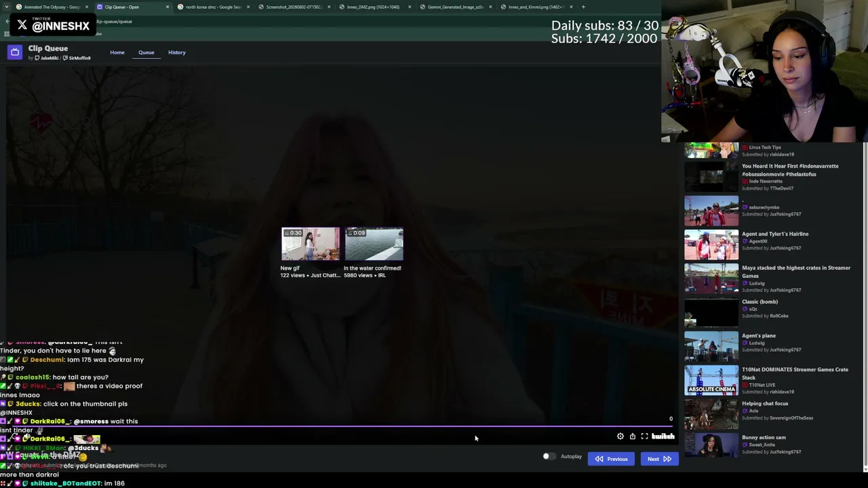The image size is (868, 488).
Task: Click the Autoplay label text
Action: (571, 456)
